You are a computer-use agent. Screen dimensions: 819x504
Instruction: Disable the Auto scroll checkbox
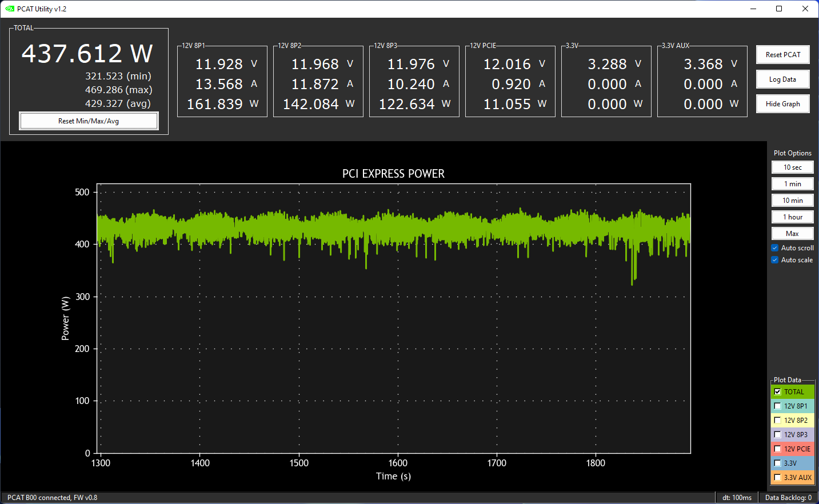(x=775, y=248)
